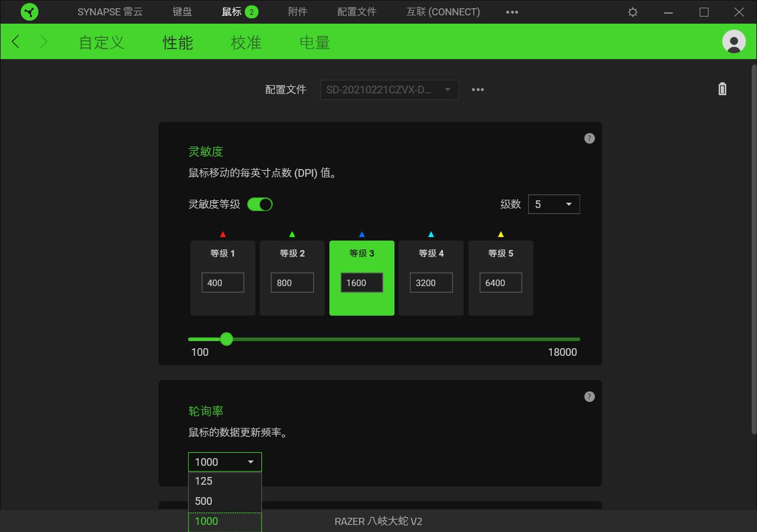Click the battery status icon near profile
757x532 pixels.
[722, 89]
